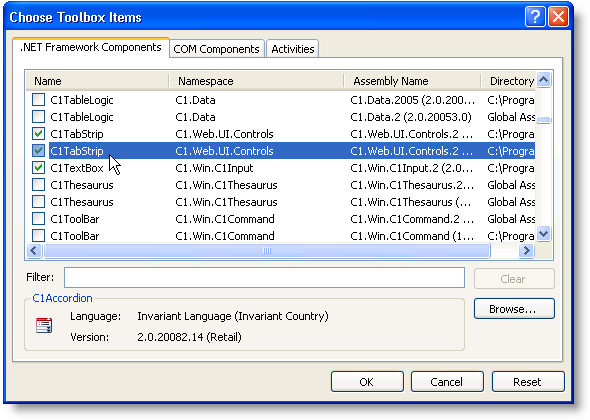Uncheck the non-highlighted C1TabStrip checkbox
The height and width of the screenshot is (420, 590).
(38, 134)
